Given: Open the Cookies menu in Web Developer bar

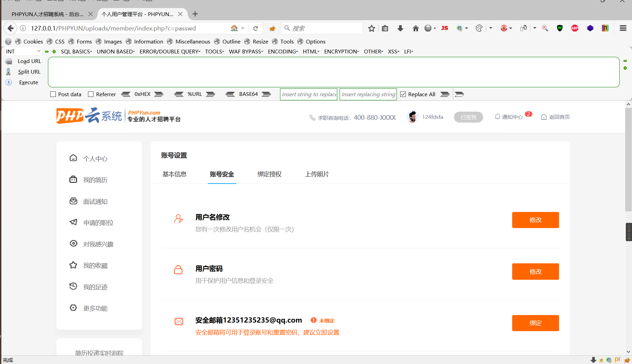Looking at the screenshot, I should point(33,41).
